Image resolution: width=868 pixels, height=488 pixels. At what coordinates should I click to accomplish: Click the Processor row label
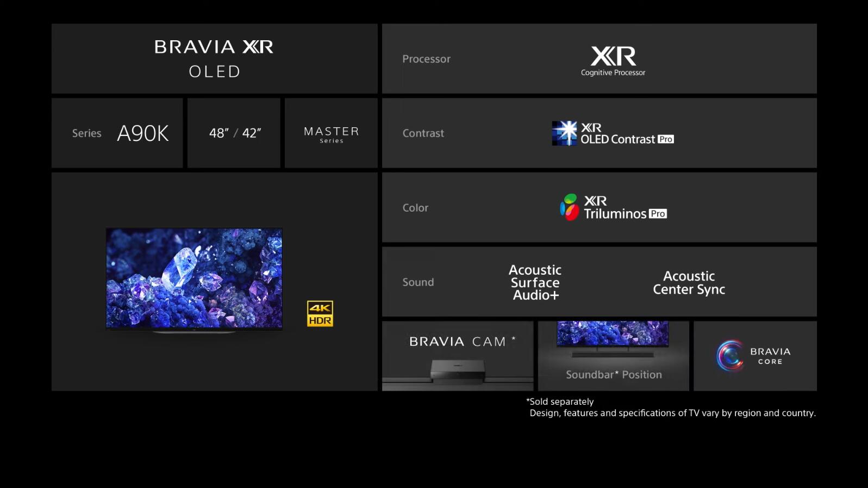(x=426, y=59)
